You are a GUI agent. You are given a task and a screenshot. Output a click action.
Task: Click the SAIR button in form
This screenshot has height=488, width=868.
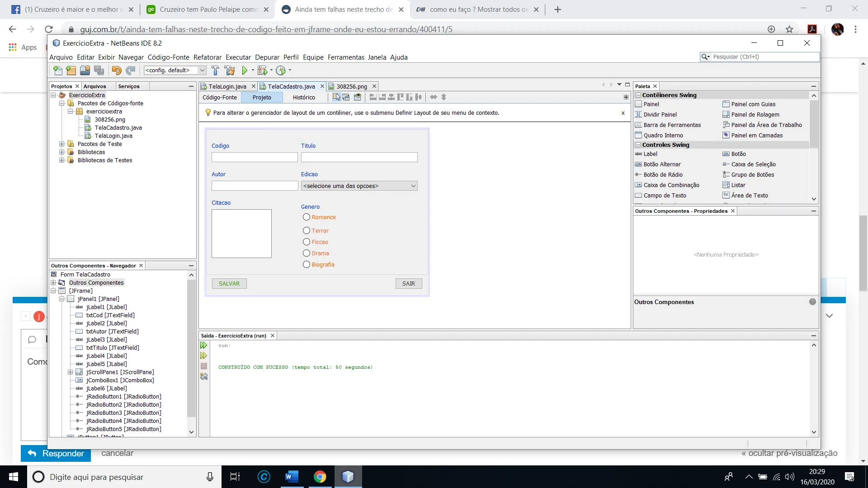[x=408, y=284]
